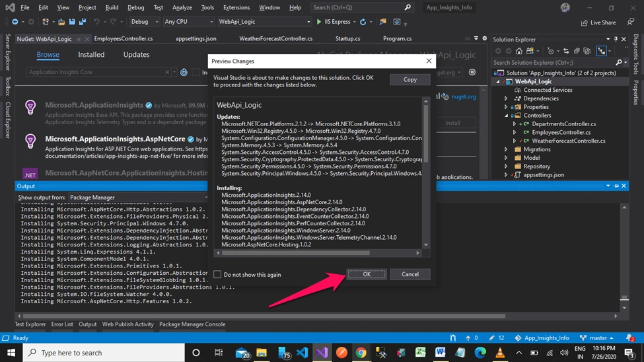Click the Sync with Active Document icon in Solution Explorer

click(x=566, y=51)
